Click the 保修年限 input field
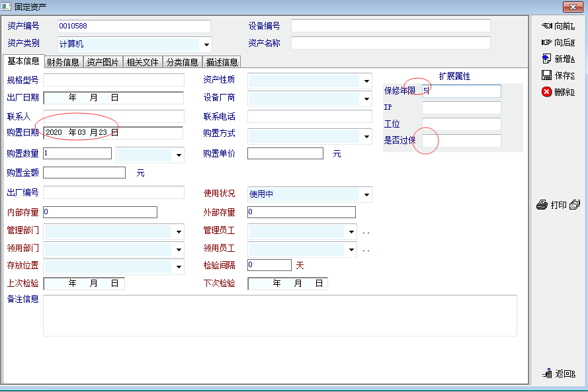This screenshot has height=392, width=588. click(461, 91)
